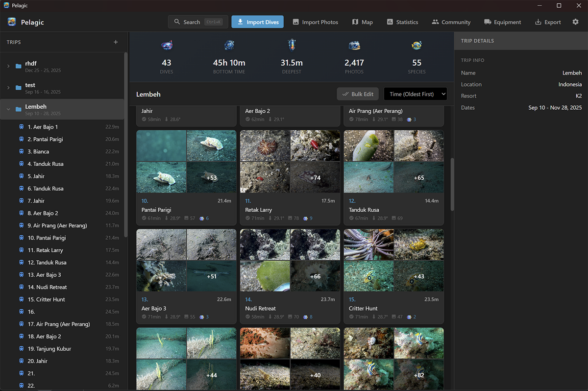
Task: Click the plus icon to add trip
Action: coord(116,42)
